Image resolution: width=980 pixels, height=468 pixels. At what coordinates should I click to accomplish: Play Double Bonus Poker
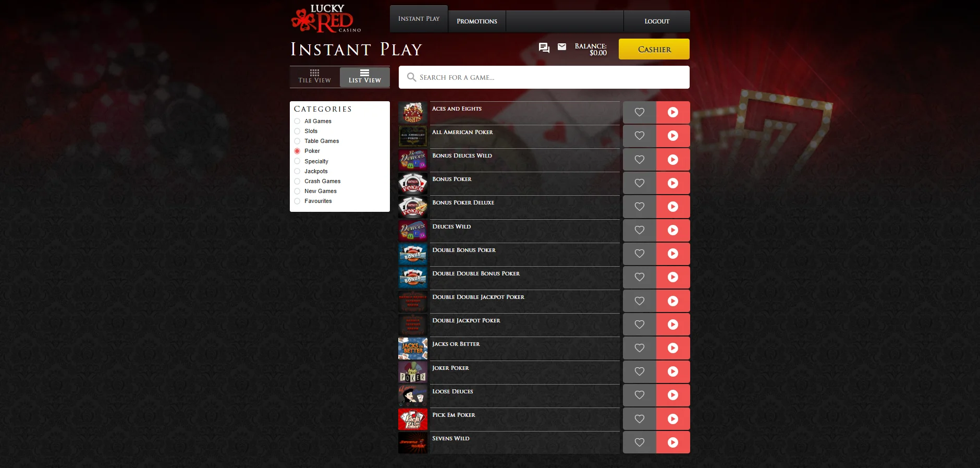(673, 254)
